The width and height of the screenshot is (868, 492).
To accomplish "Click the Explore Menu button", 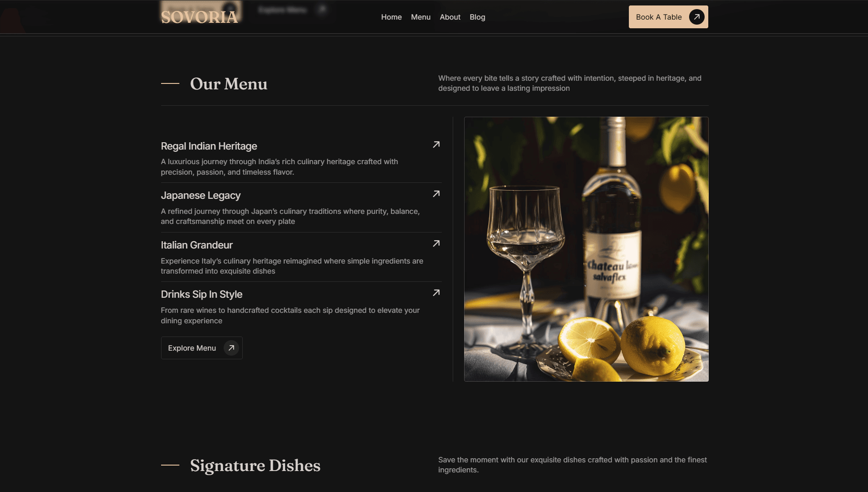I will tap(202, 348).
